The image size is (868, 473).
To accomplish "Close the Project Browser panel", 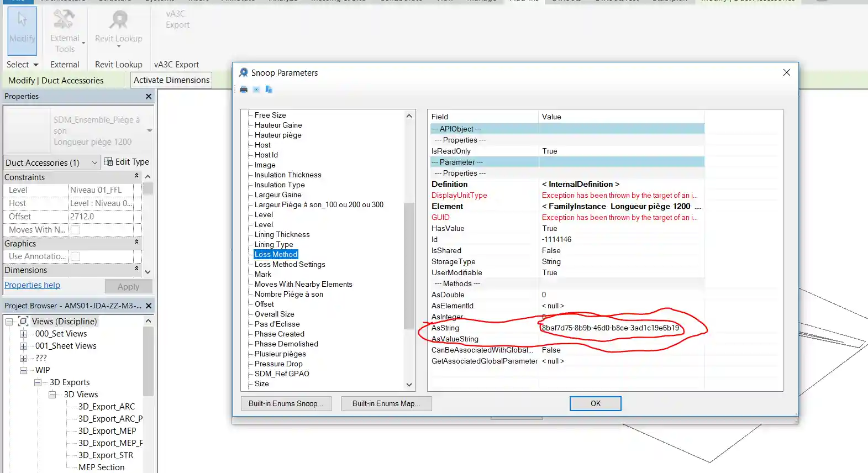I will point(149,306).
